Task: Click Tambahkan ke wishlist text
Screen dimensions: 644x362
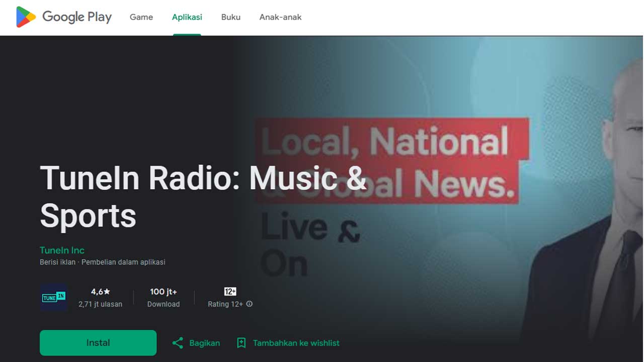Action: click(296, 343)
